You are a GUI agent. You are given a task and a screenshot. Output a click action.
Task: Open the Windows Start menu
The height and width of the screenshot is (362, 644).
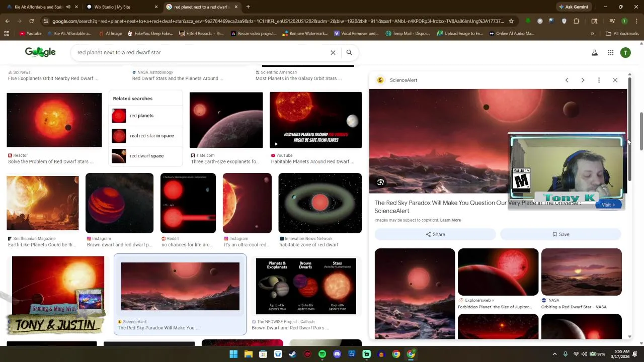coord(233,354)
